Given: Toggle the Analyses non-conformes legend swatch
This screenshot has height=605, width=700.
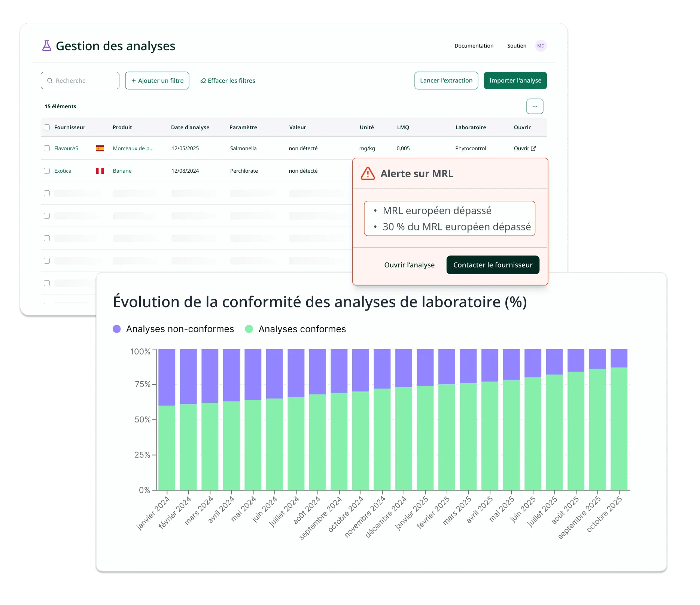Looking at the screenshot, I should pyautogui.click(x=117, y=329).
